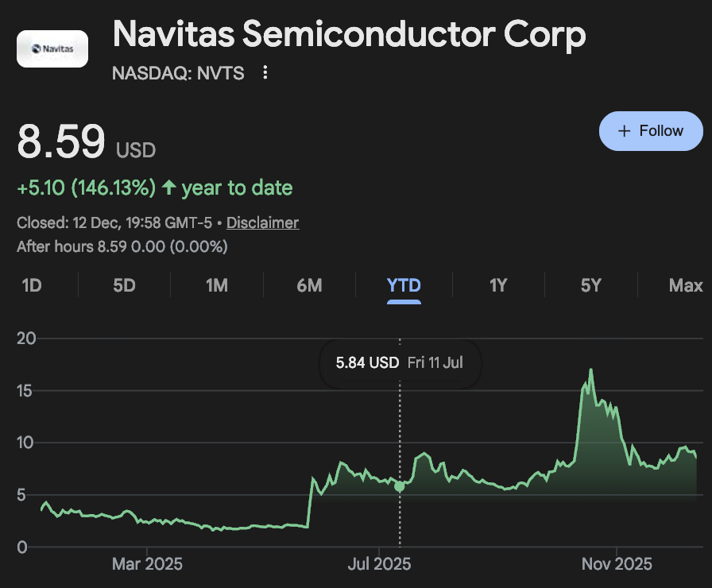View the 1Y chart range
Image resolution: width=712 pixels, height=588 pixels.
[x=498, y=285]
